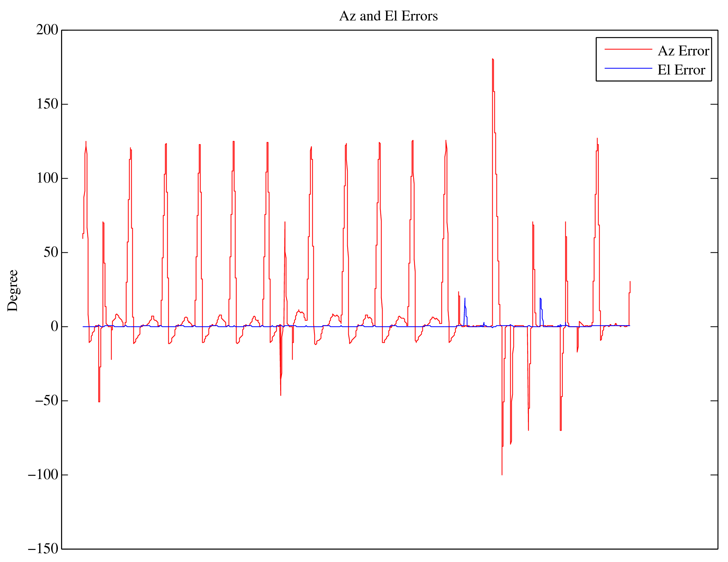This screenshot has width=728, height=562.
Task: Click the −100 y-axis tick label
Action: click(x=43, y=475)
